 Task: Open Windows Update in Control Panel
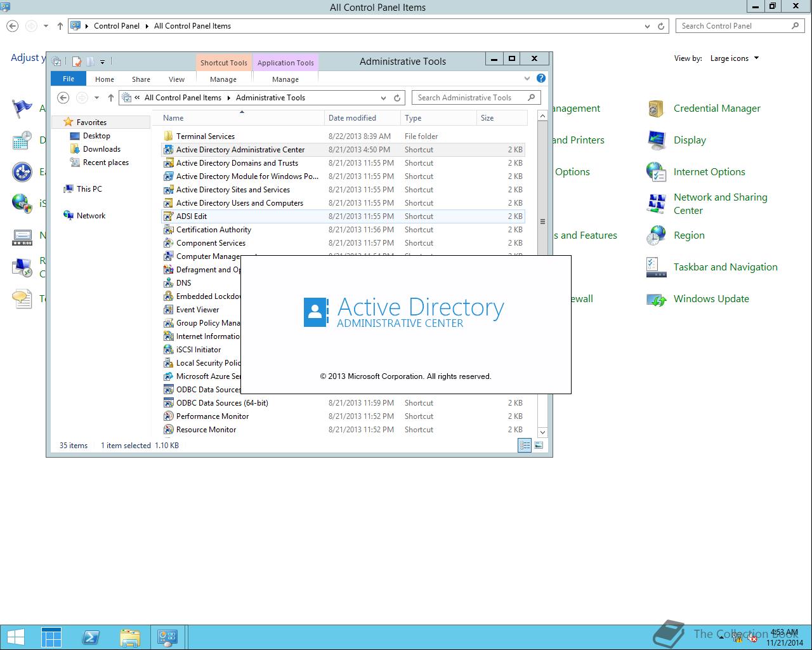click(x=710, y=299)
